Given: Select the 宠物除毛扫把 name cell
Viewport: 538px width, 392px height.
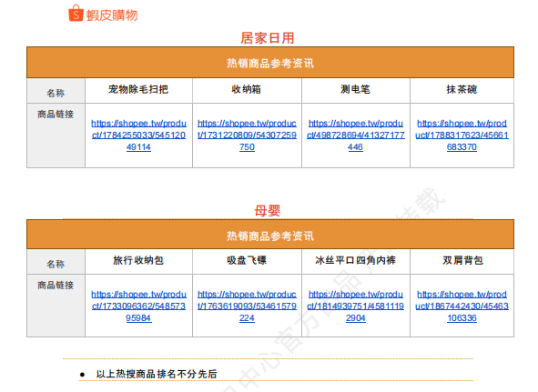Looking at the screenshot, I should [x=138, y=91].
